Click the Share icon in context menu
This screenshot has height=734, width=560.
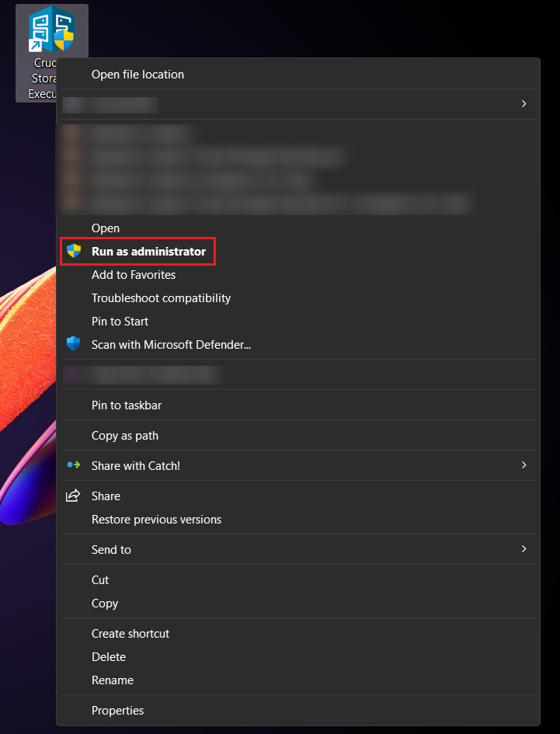[x=73, y=496]
